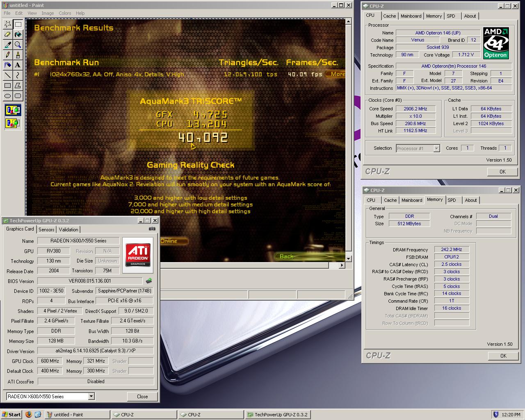Screen dimensions: 525x420
Task: Select the Text tool in Paint
Action: pos(18,65)
